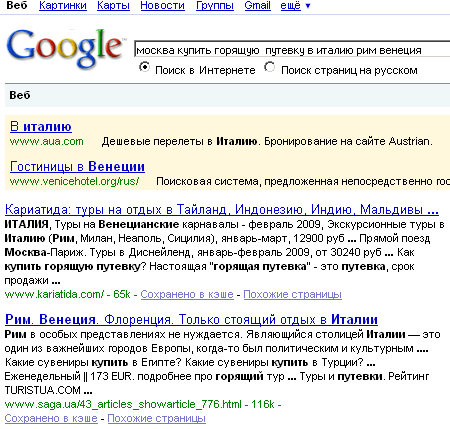Open the Гостиницы в Венеции ad link
450x429 pixels.
point(77,166)
